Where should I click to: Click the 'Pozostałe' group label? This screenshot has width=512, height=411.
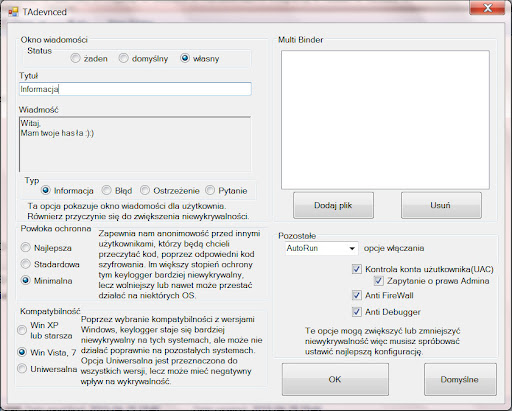tap(297, 236)
